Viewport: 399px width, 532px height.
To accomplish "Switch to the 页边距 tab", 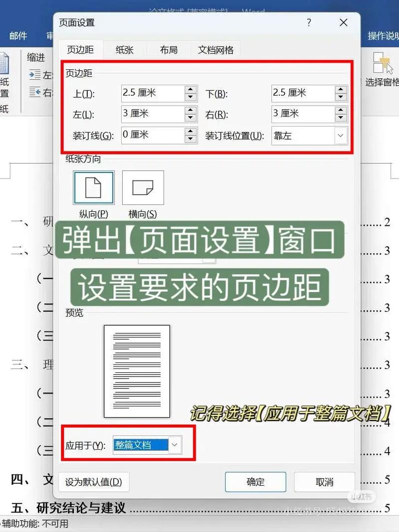I will [80, 50].
